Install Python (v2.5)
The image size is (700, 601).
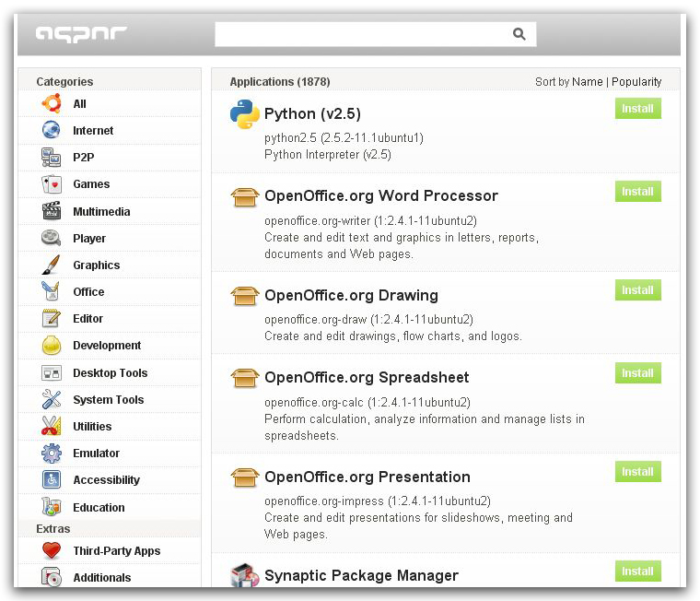pos(638,109)
